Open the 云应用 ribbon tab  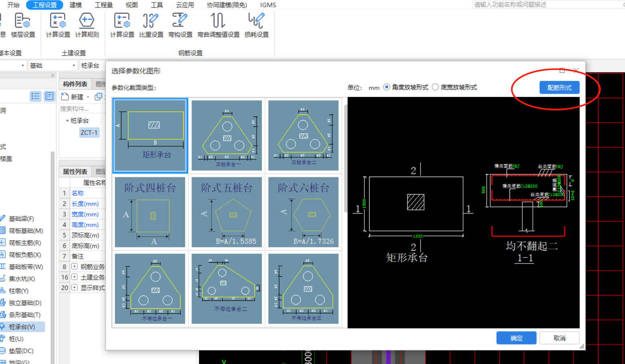click(x=185, y=5)
